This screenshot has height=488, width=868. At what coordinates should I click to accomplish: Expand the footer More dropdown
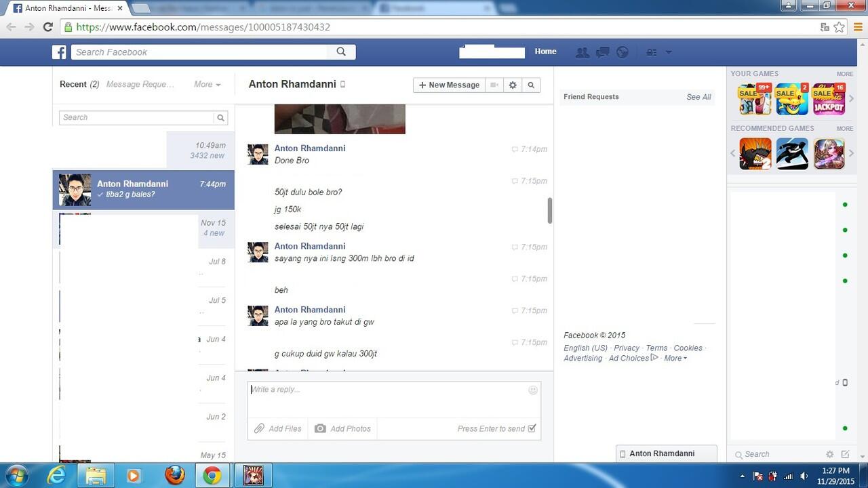point(675,359)
